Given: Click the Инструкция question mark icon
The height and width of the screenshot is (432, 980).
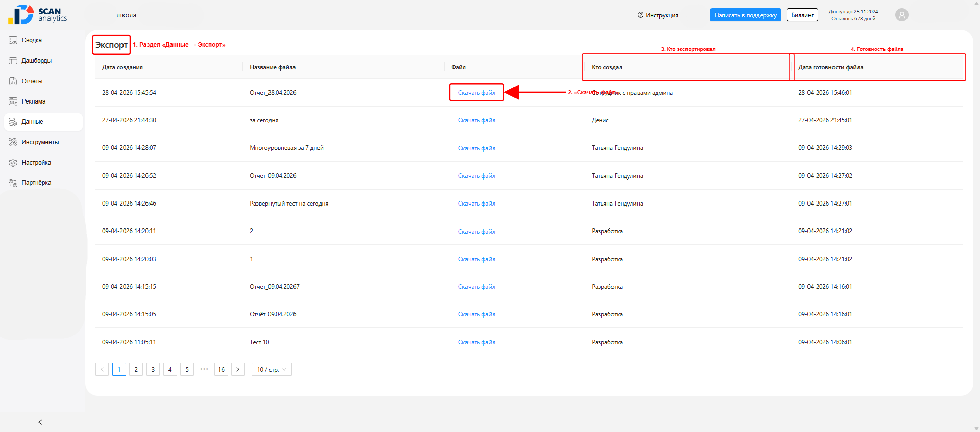Looking at the screenshot, I should pyautogui.click(x=640, y=15).
